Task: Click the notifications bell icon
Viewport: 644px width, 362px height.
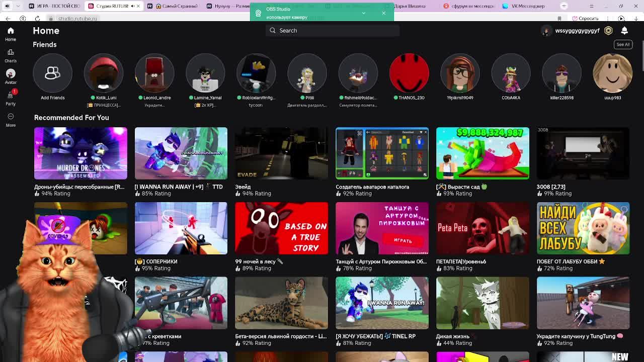Action: click(624, 31)
